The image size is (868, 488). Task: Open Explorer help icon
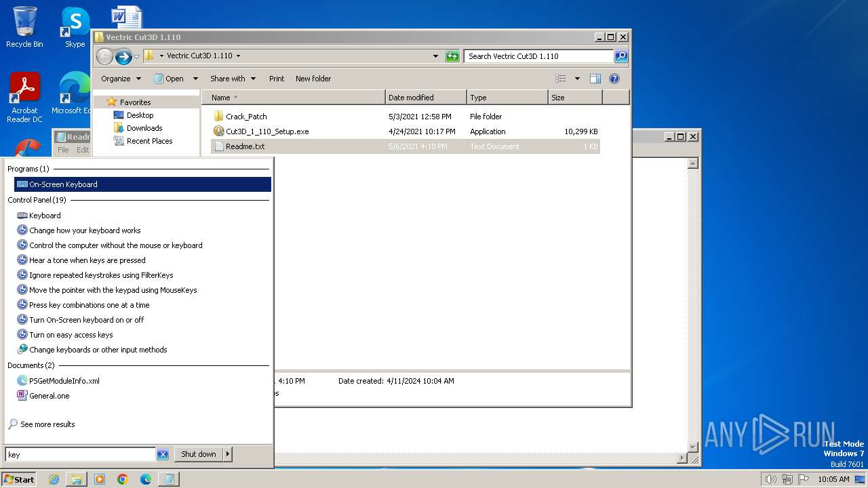614,79
